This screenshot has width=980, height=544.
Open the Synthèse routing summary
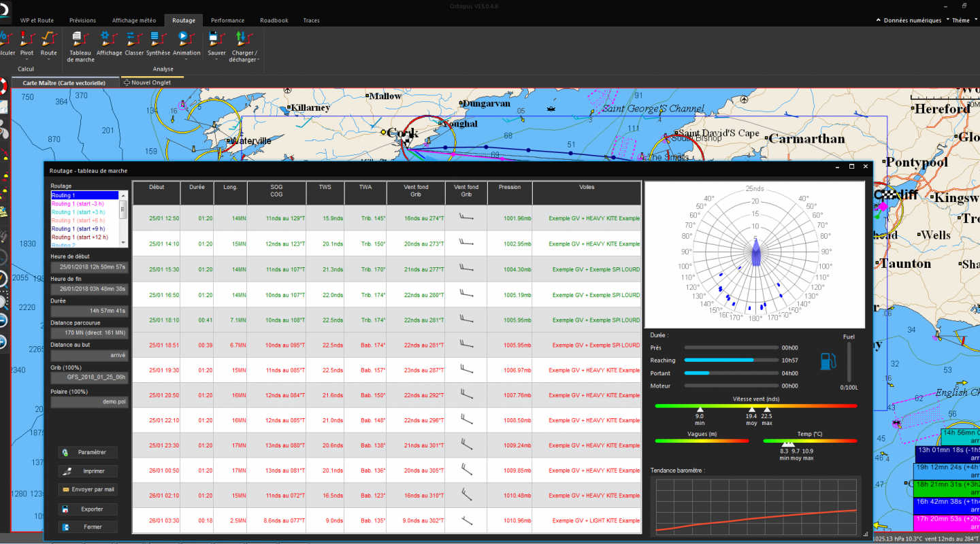click(158, 42)
